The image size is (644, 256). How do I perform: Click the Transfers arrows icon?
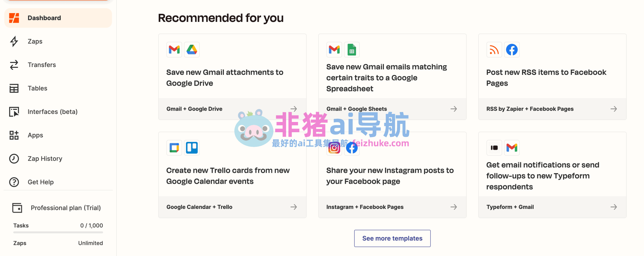tap(14, 65)
